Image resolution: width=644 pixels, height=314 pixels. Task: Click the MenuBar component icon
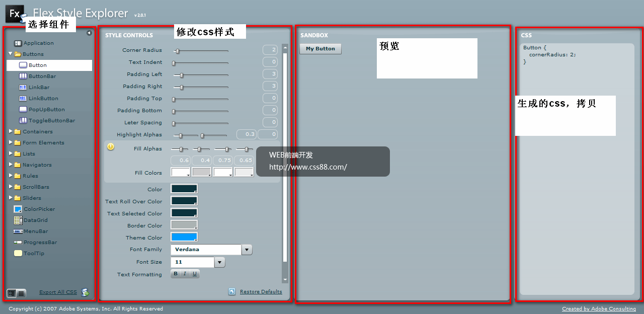click(x=18, y=231)
